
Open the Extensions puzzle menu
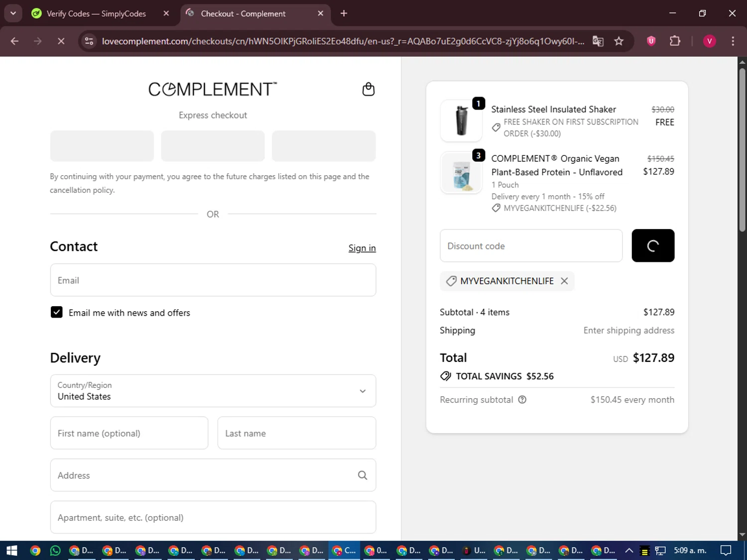tap(675, 41)
